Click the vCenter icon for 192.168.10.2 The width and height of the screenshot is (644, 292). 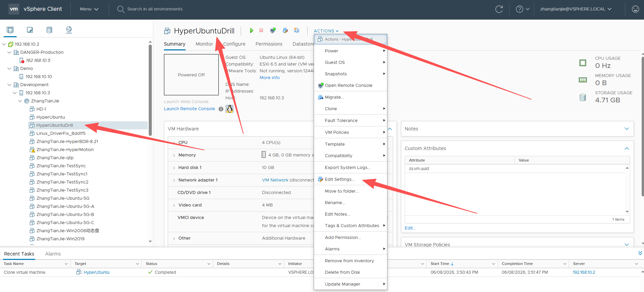click(10, 44)
